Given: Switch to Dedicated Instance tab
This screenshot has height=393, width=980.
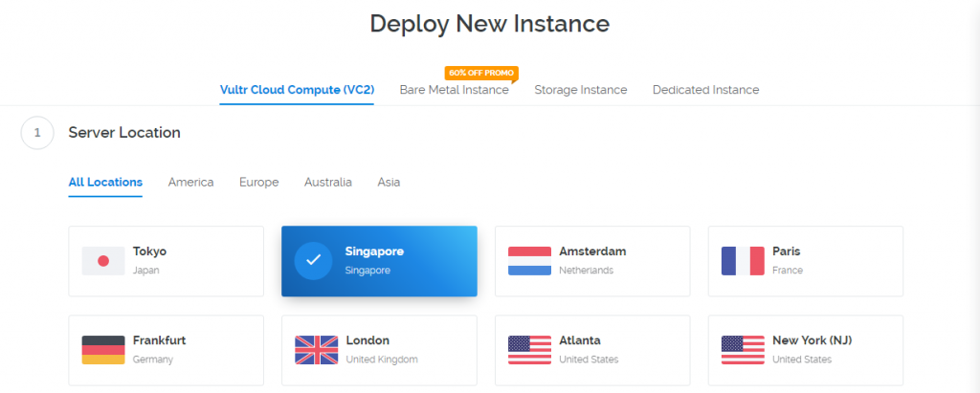Looking at the screenshot, I should (705, 90).
